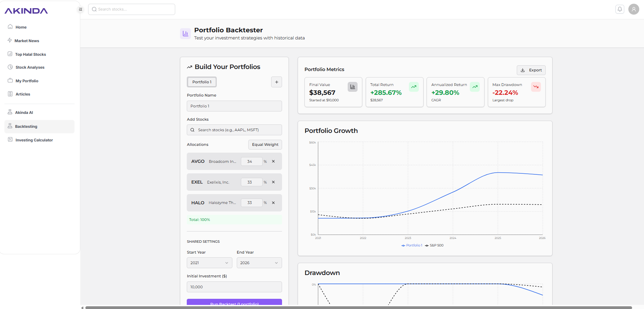The image size is (644, 309).
Task: Open the user profile avatar
Action: tap(634, 9)
